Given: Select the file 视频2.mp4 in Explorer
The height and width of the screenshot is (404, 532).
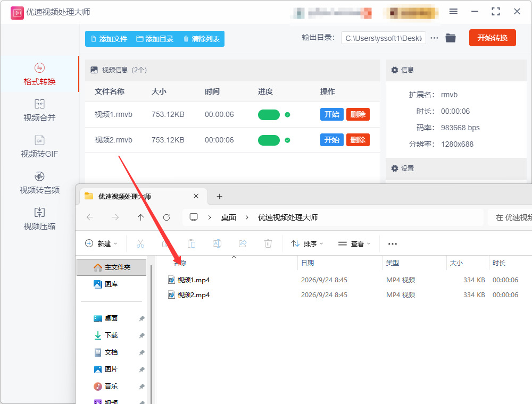Looking at the screenshot, I should coord(189,295).
